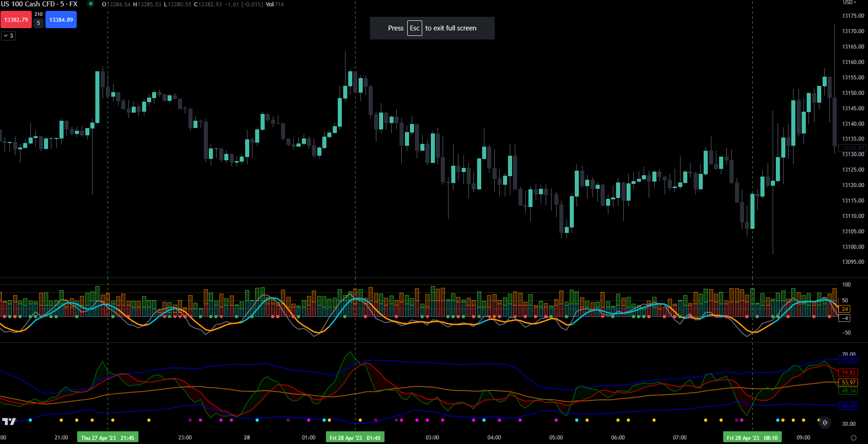This screenshot has height=444, width=868.
Task: Open chart settings gear icon
Action: click(x=853, y=438)
